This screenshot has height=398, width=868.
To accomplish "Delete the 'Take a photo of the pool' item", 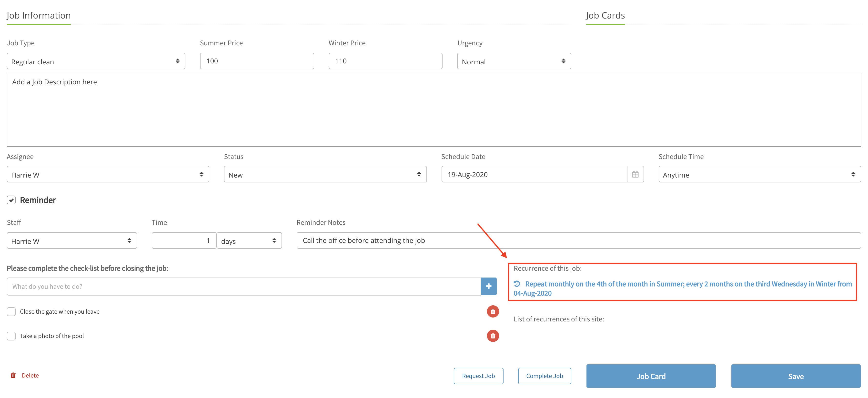I will pyautogui.click(x=493, y=336).
